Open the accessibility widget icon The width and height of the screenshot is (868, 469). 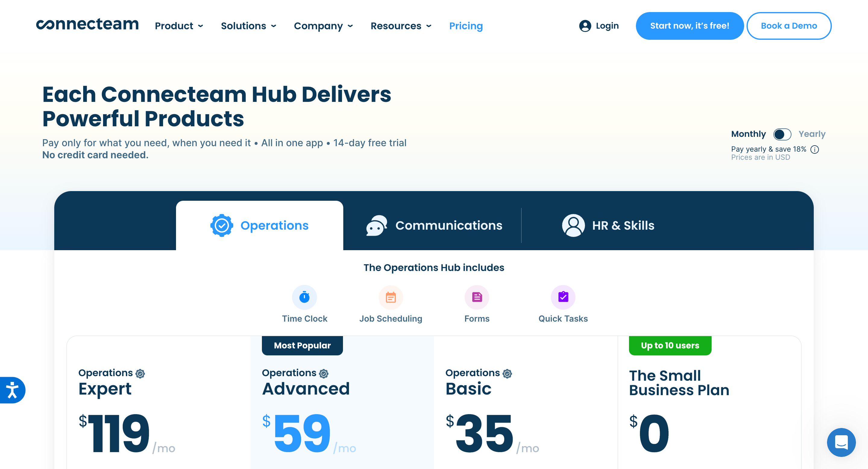coord(12,390)
